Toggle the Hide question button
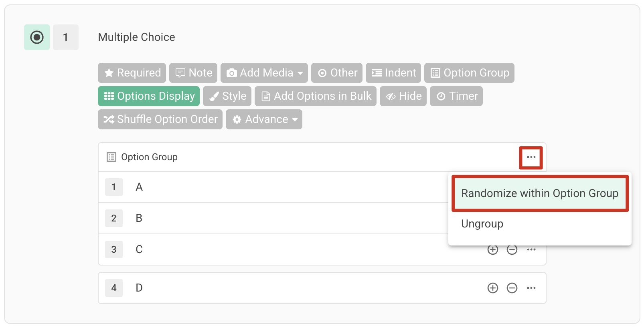644x330 pixels. pos(403,96)
